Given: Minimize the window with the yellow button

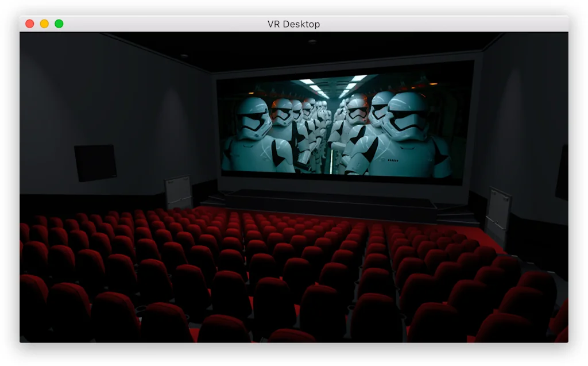Looking at the screenshot, I should click(44, 24).
